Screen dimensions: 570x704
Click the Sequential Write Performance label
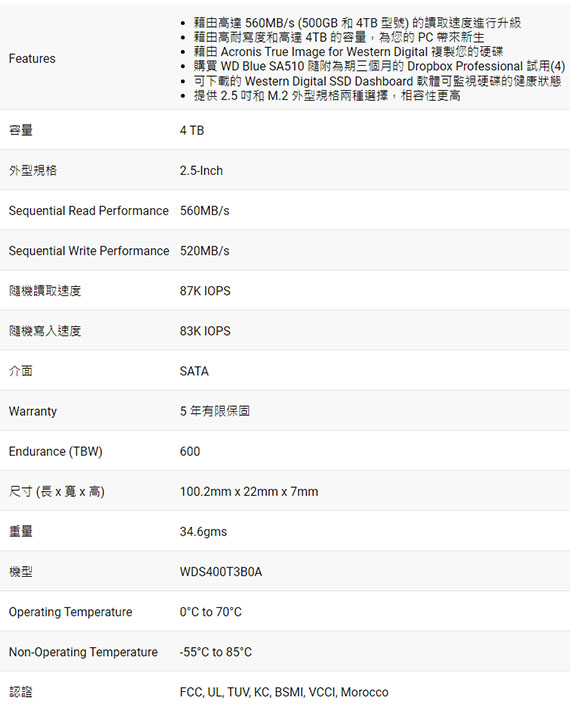(89, 251)
